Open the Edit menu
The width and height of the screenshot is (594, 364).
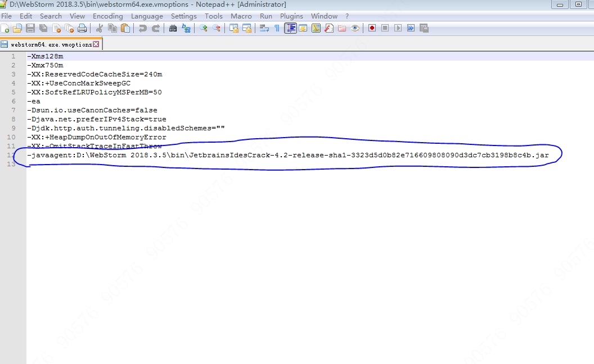(26, 16)
